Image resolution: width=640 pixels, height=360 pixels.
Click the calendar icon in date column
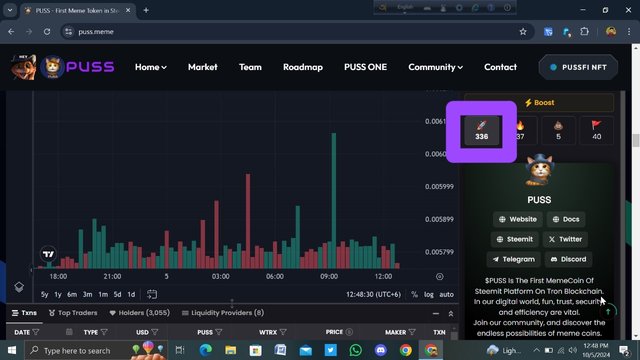69,332
